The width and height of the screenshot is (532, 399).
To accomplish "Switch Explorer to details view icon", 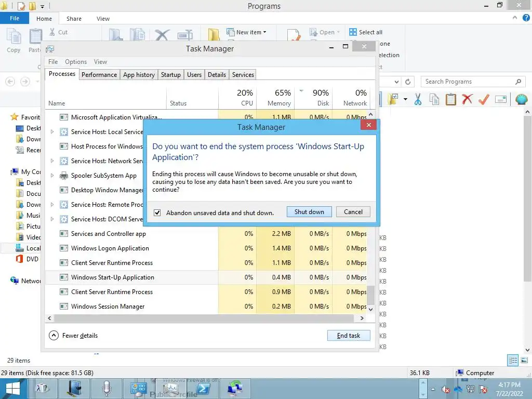I will 513,361.
